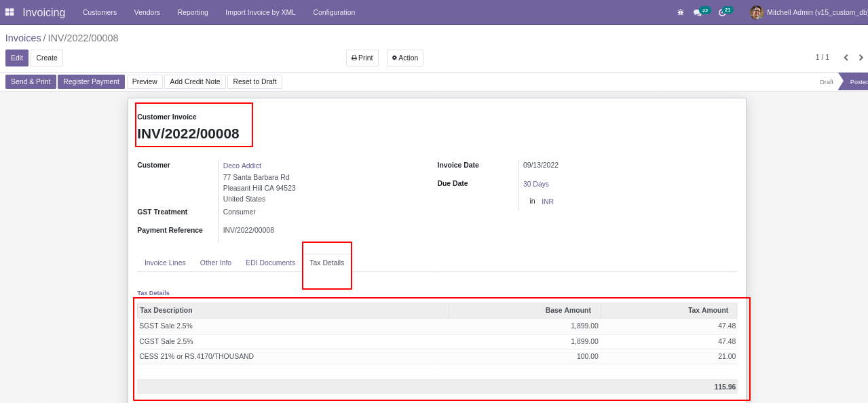The width and height of the screenshot is (868, 403).
Task: Open the Print dropdown
Action: coord(362,58)
